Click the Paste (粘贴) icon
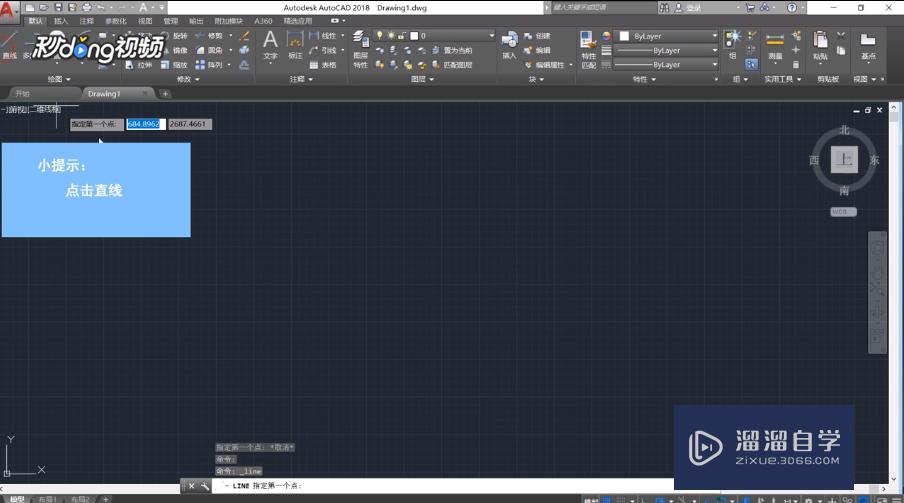This screenshot has width=904, height=503. click(x=820, y=45)
